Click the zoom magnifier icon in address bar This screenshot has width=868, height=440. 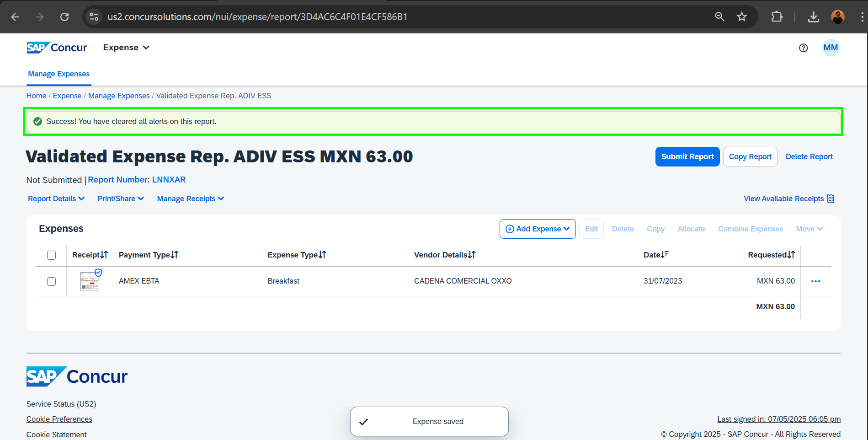pos(719,17)
